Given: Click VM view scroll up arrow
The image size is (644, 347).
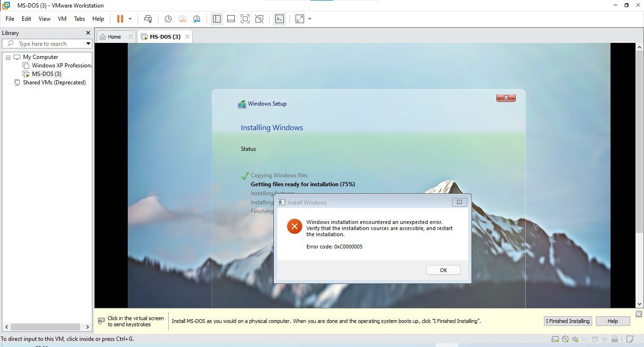Looking at the screenshot, I should pos(640,48).
